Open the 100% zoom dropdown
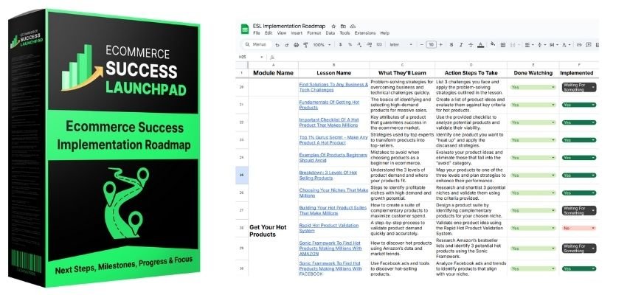This screenshot has height=295, width=644. coord(322,44)
